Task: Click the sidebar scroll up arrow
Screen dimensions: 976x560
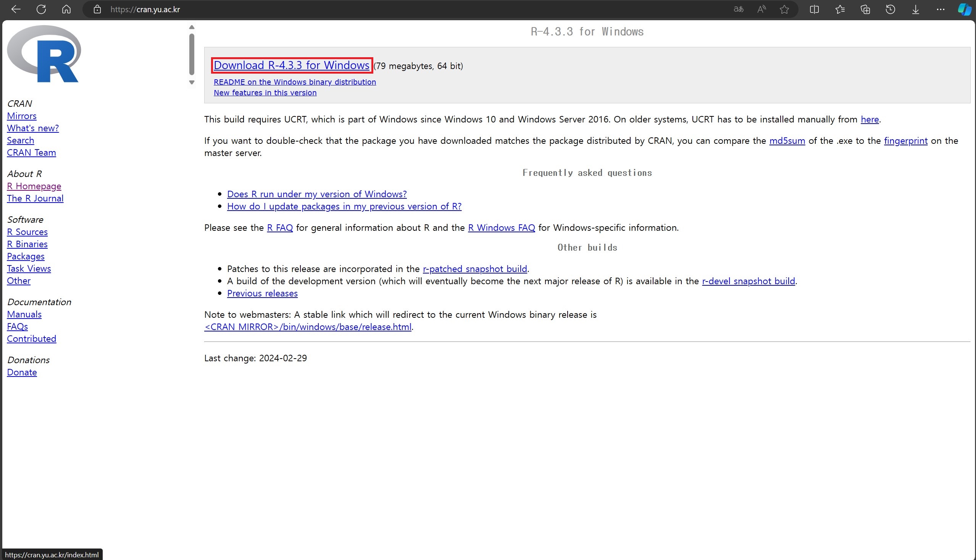Action: pos(192,27)
